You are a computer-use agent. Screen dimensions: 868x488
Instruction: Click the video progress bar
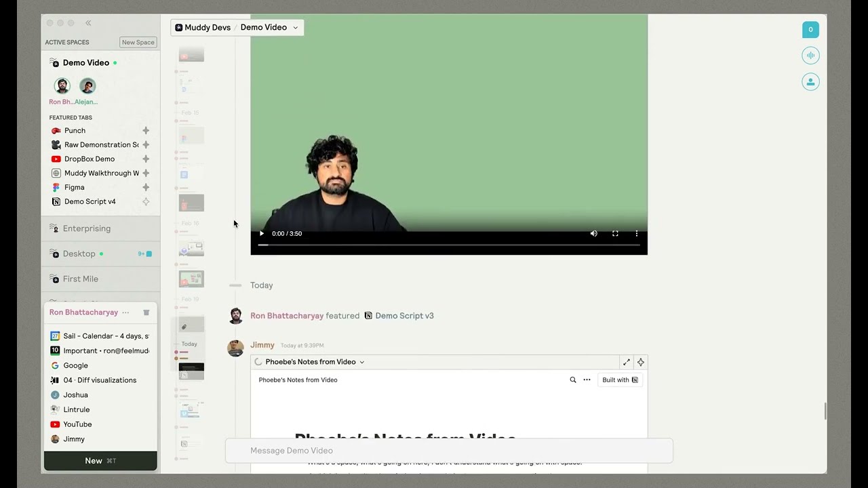tap(449, 245)
